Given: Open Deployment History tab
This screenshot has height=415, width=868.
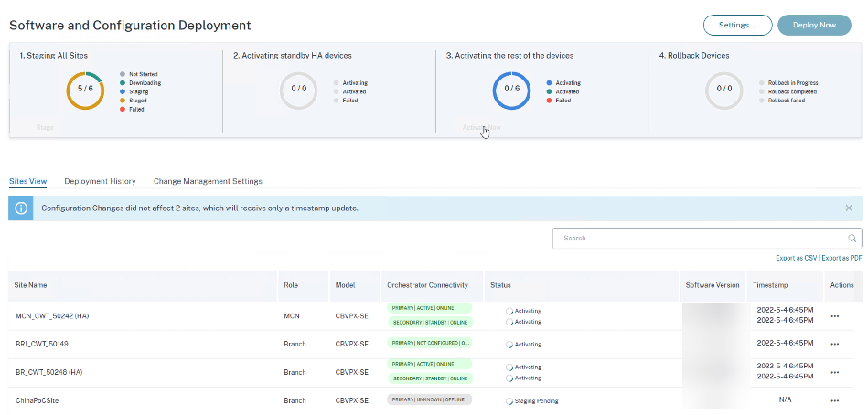Looking at the screenshot, I should click(x=100, y=181).
